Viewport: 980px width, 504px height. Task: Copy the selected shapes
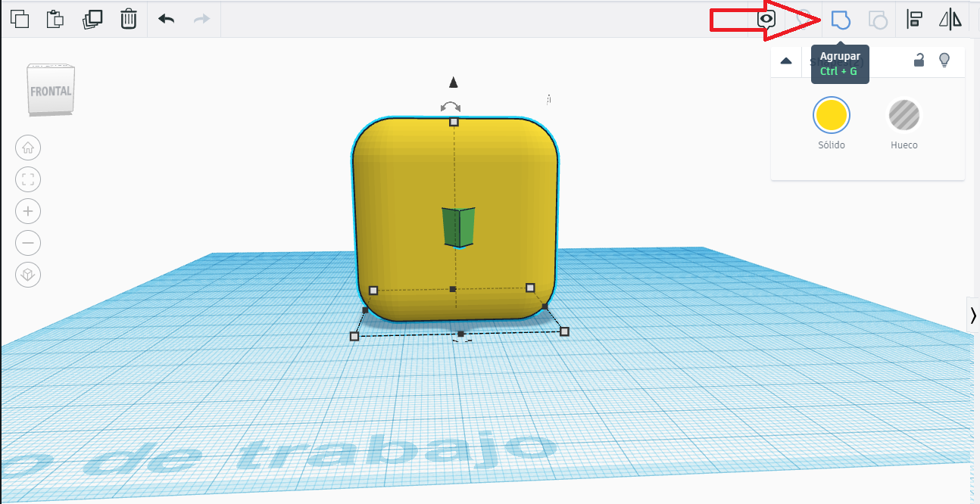coord(20,19)
